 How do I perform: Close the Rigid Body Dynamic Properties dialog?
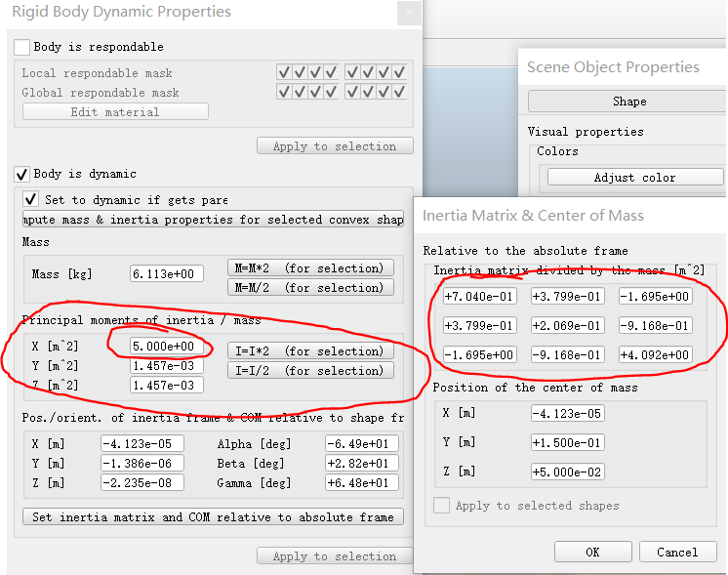tap(411, 14)
